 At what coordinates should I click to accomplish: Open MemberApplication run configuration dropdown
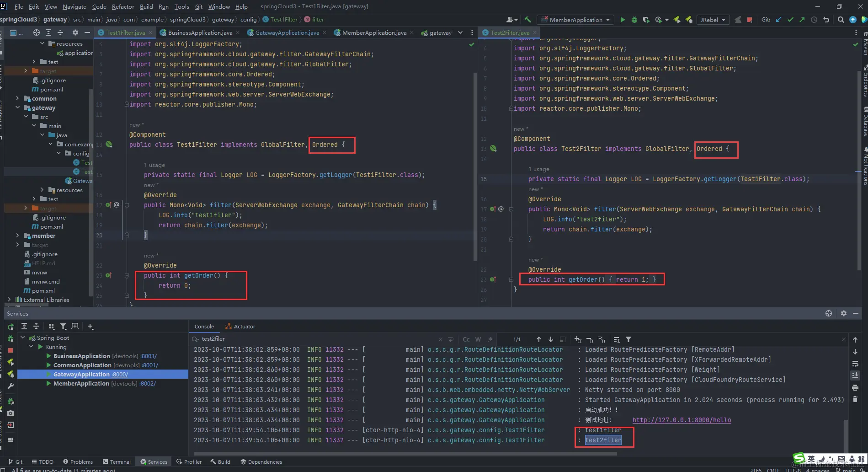575,20
